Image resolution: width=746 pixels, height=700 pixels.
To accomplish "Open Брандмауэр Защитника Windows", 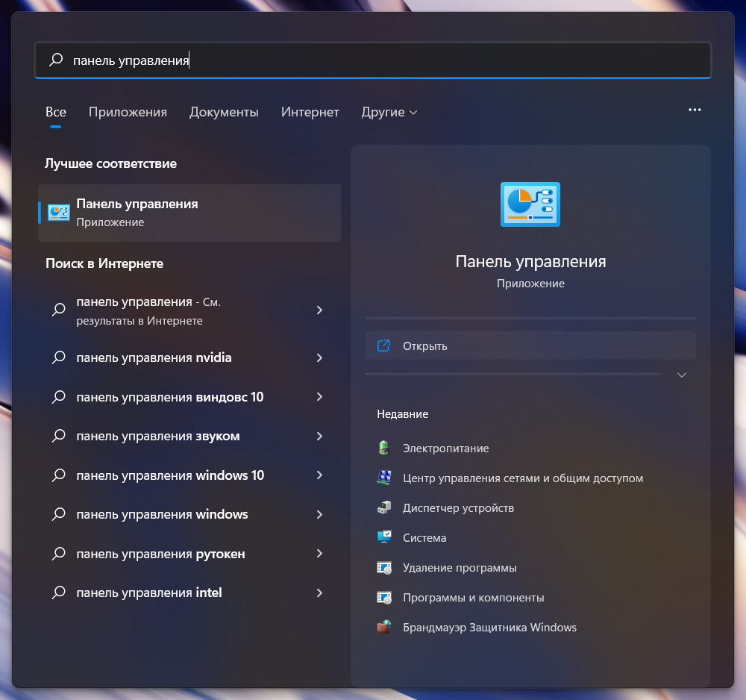I will (x=489, y=627).
